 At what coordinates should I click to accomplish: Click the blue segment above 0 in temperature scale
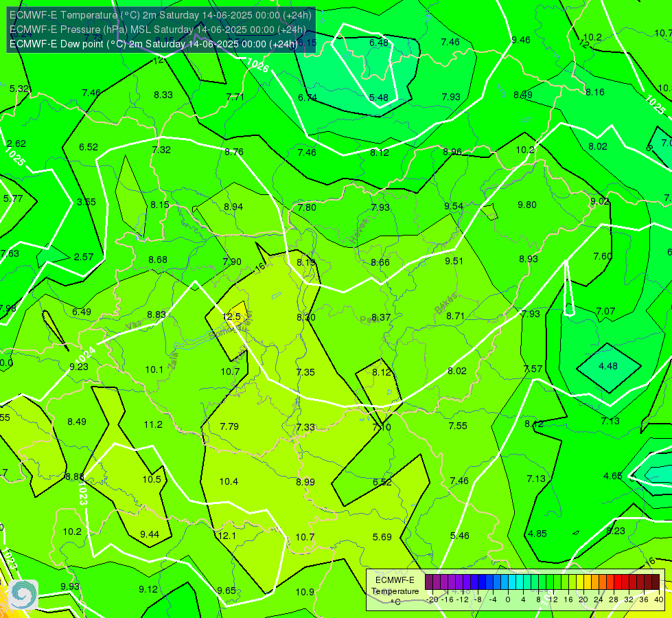pos(505,582)
